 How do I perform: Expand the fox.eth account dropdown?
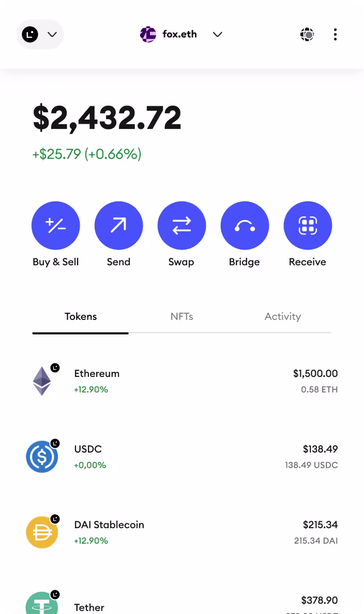pyautogui.click(x=218, y=35)
